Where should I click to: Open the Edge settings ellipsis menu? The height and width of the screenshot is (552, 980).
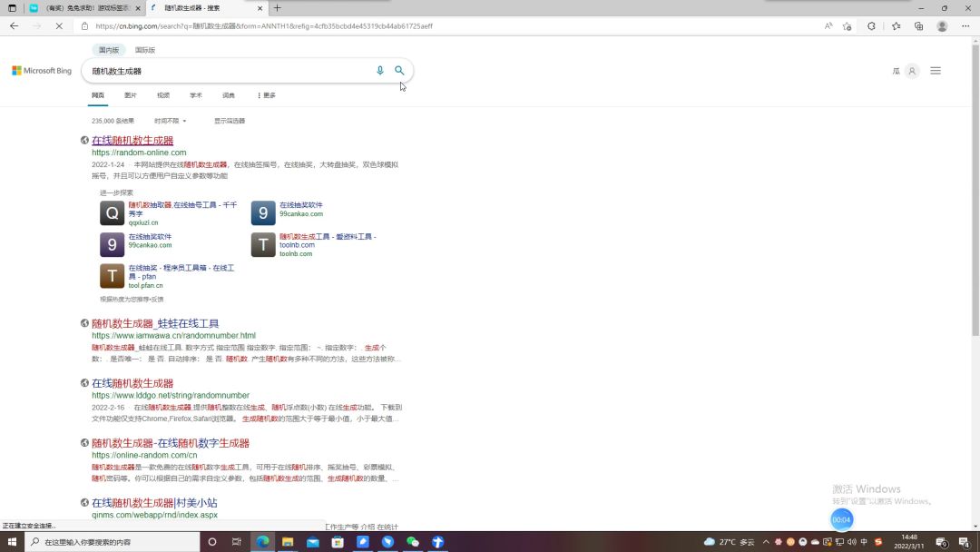click(x=965, y=26)
